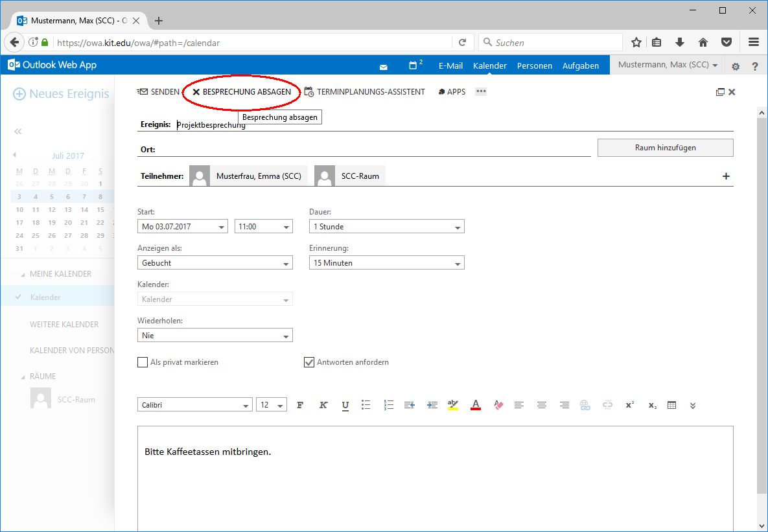The height and width of the screenshot is (532, 768).
Task: Bookmark this page with the star icon
Action: [x=636, y=43]
